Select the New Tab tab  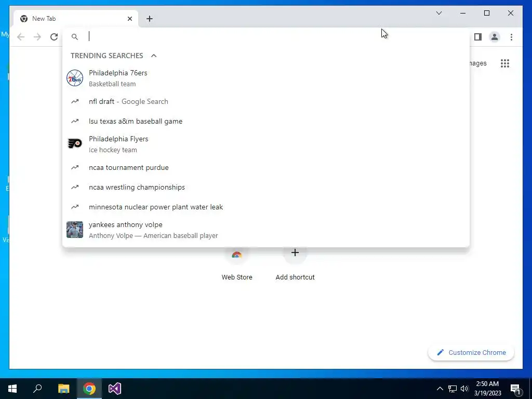[x=76, y=19]
